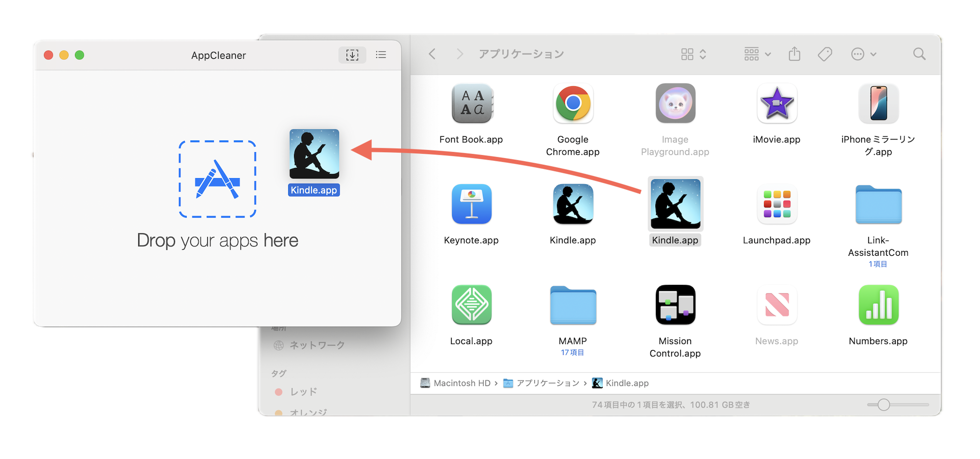980x459 pixels.
Task: Click Kindle.app in the path bar
Action: (620, 383)
